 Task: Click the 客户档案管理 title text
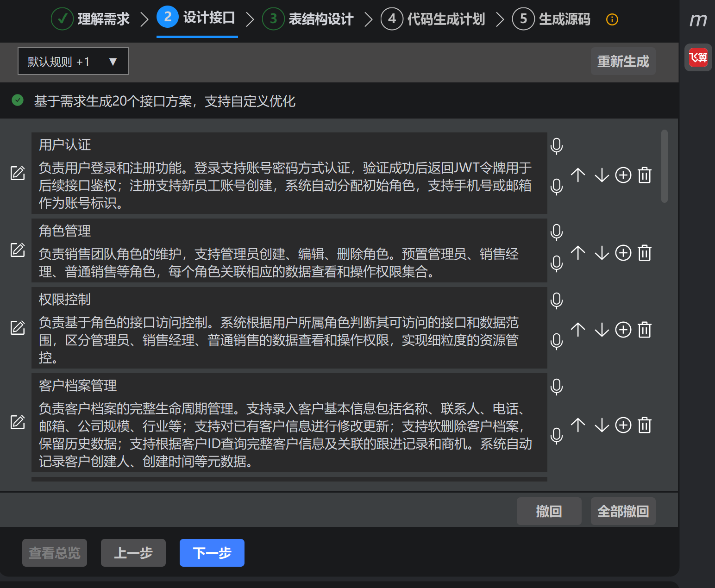pos(78,385)
